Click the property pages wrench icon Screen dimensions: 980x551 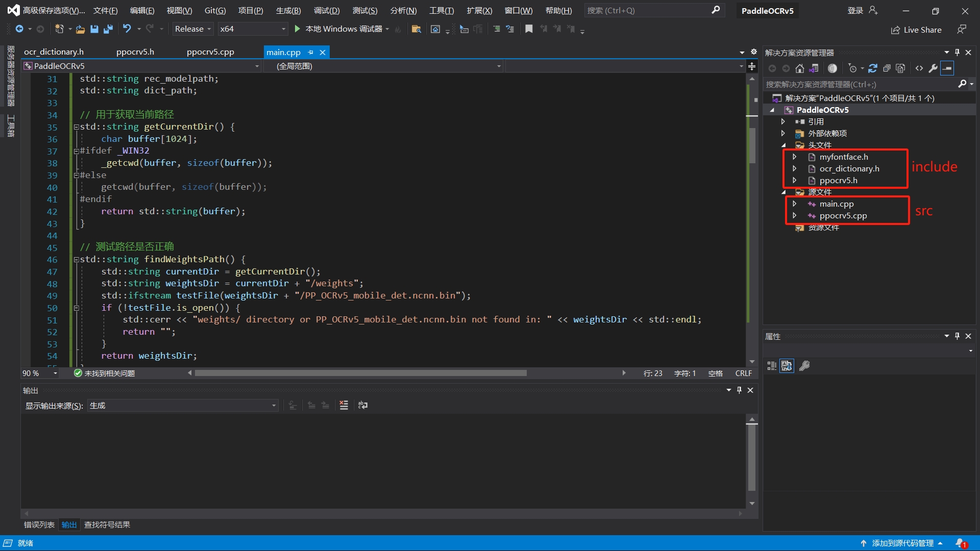pyautogui.click(x=804, y=366)
